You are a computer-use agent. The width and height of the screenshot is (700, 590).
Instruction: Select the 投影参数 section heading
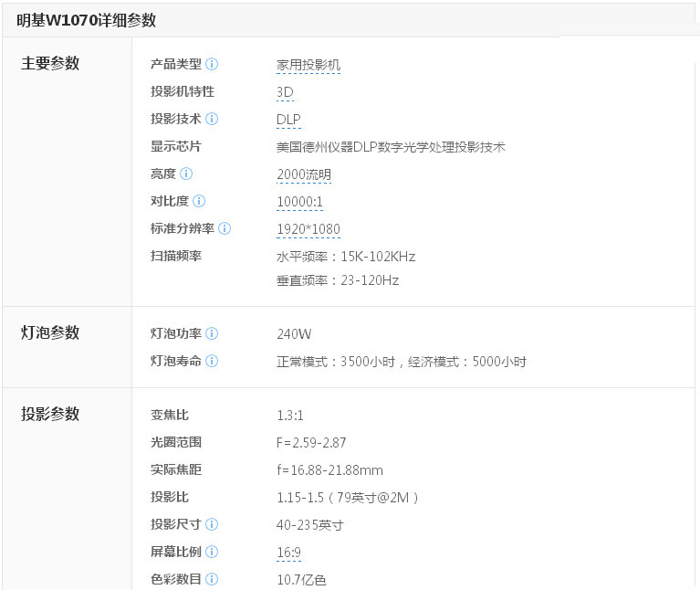click(x=50, y=414)
